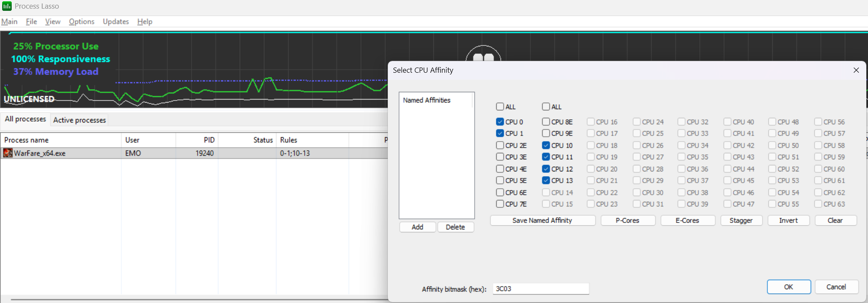868x303 pixels.
Task: Select the WarFare_x64.exe process row
Action: 194,153
